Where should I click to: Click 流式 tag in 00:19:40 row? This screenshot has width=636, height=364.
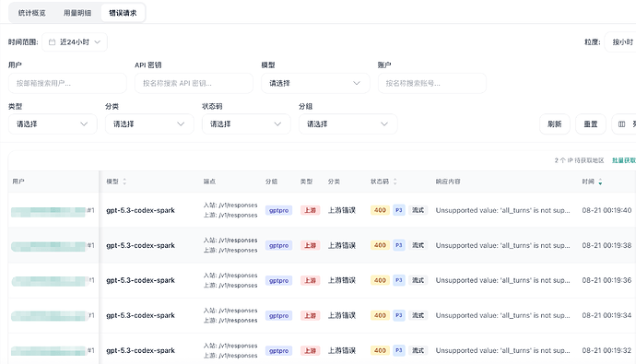point(418,210)
